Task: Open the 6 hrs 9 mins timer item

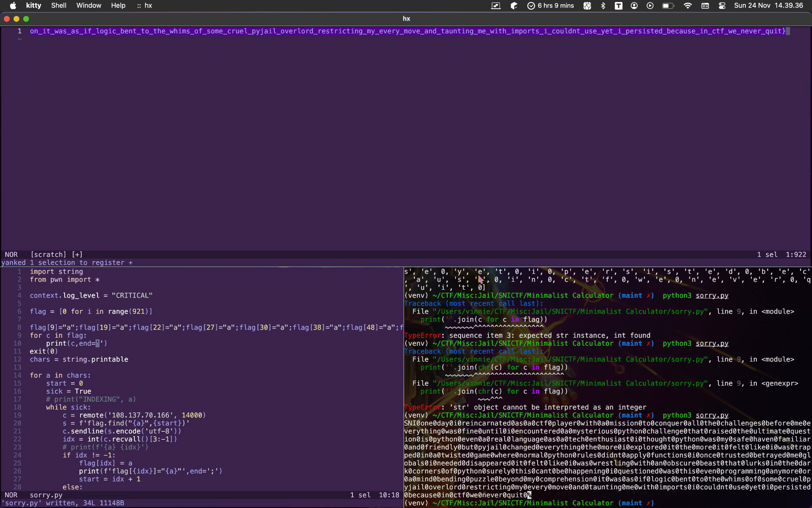Action: pos(550,6)
